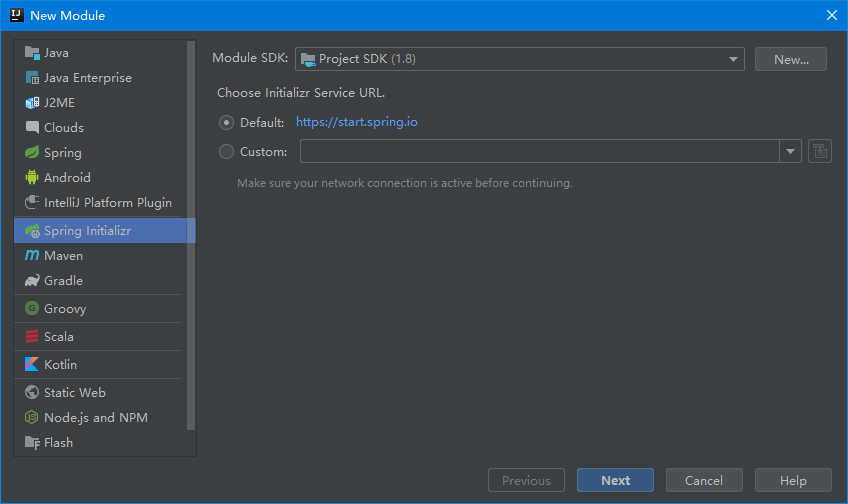Image resolution: width=848 pixels, height=504 pixels.
Task: Click the Groovy G icon
Action: point(32,308)
